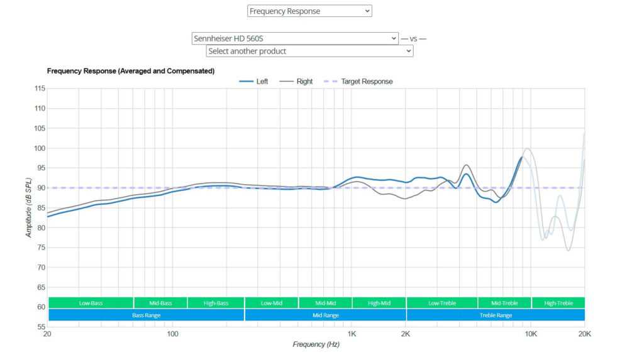The width and height of the screenshot is (644, 362).
Task: Select the blue Treble Range bar
Action: click(x=496, y=315)
